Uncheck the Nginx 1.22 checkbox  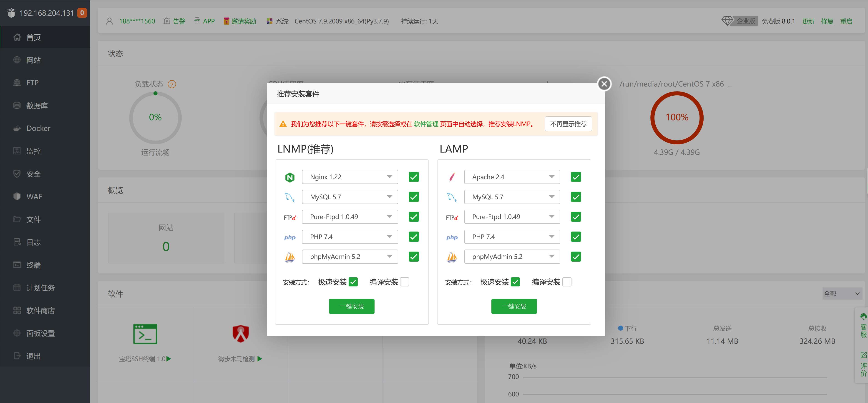click(x=413, y=177)
